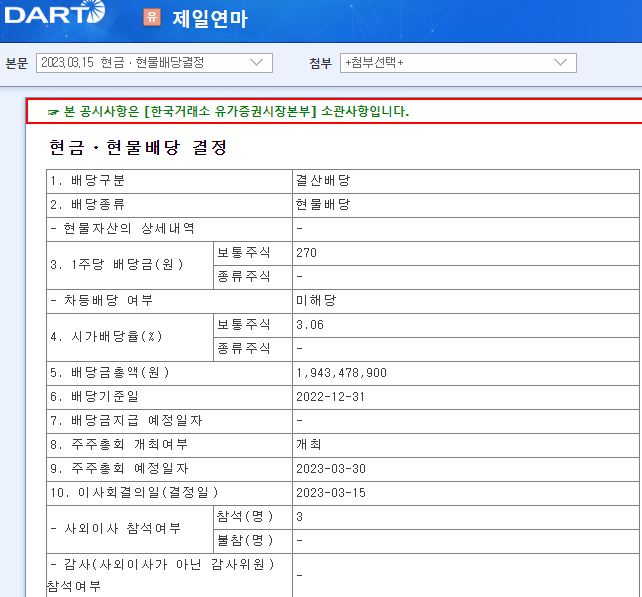Select the dividend per share value 270
The width and height of the screenshot is (642, 597).
coord(307,253)
